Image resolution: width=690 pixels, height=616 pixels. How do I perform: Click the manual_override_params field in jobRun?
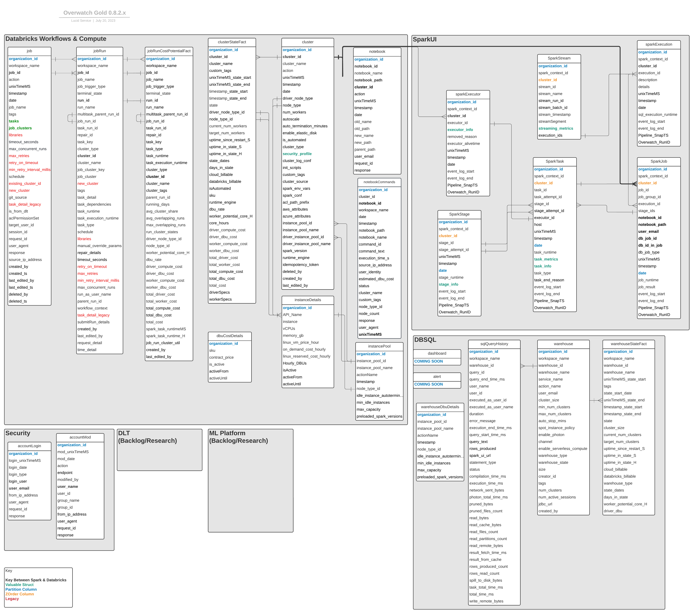click(x=100, y=246)
